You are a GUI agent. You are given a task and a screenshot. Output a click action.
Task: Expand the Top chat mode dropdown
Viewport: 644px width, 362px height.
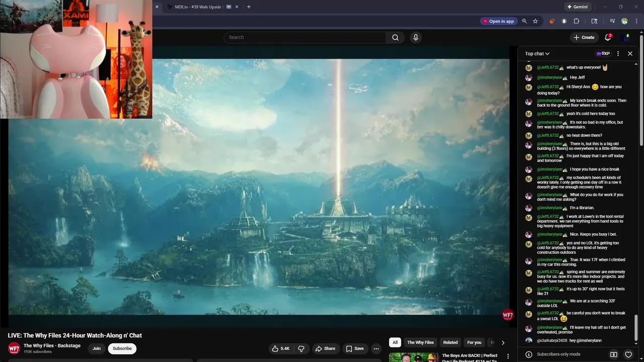point(537,54)
